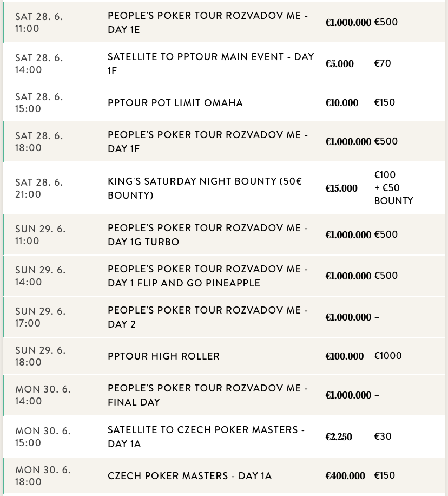Open Satellite to Czech Poker Masters Day 1A
This screenshot has height=496, width=448.
[x=206, y=436]
